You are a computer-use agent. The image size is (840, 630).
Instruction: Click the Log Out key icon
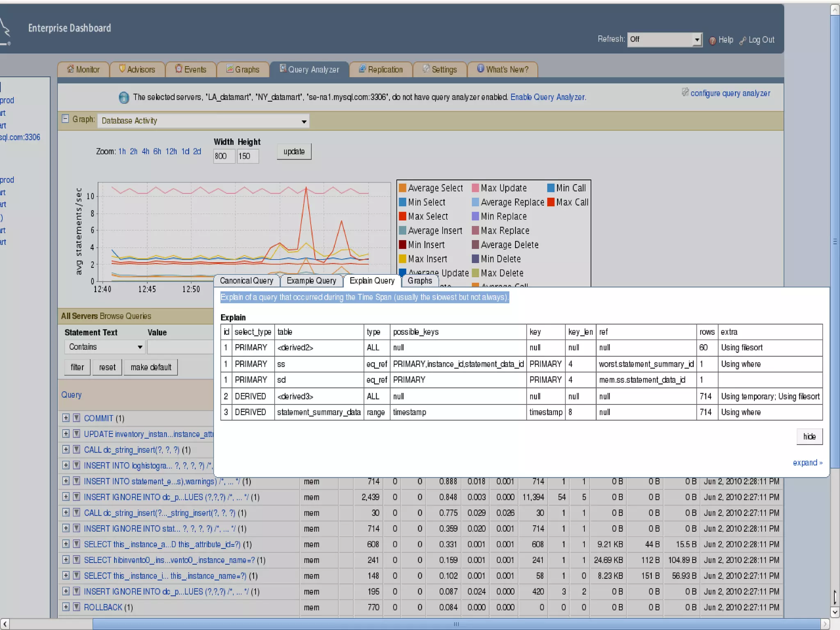[742, 40]
